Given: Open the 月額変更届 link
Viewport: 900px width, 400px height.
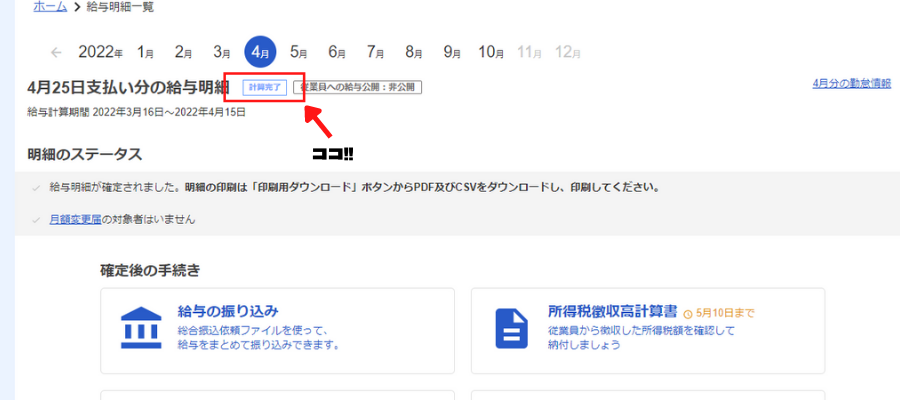Looking at the screenshot, I should point(75,219).
